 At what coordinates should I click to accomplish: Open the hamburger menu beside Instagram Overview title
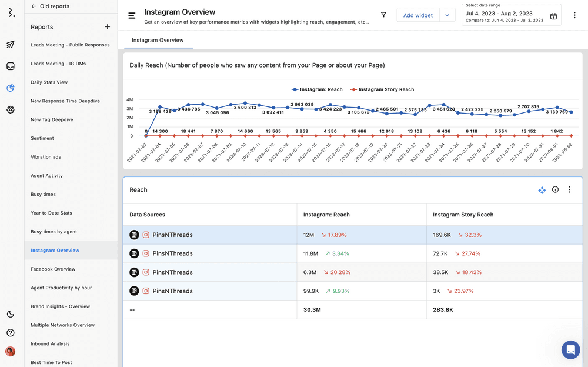click(132, 15)
